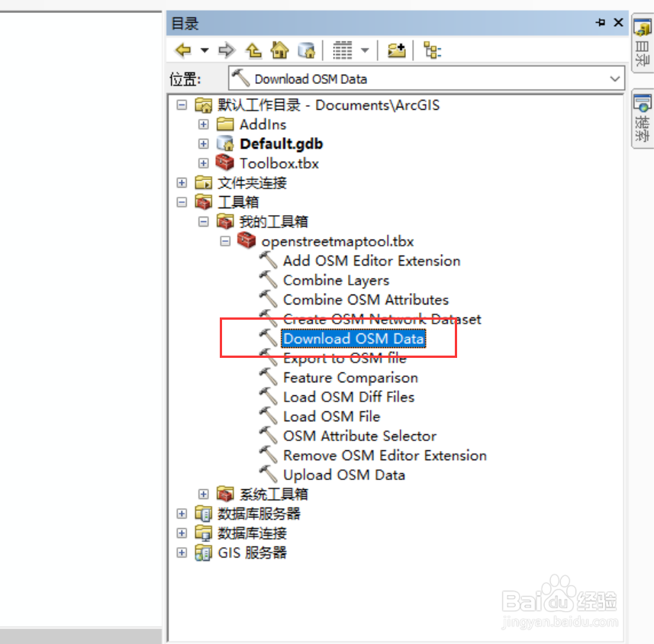Select Remove OSM Editor Extension tool
The height and width of the screenshot is (644, 654).
tap(385, 455)
